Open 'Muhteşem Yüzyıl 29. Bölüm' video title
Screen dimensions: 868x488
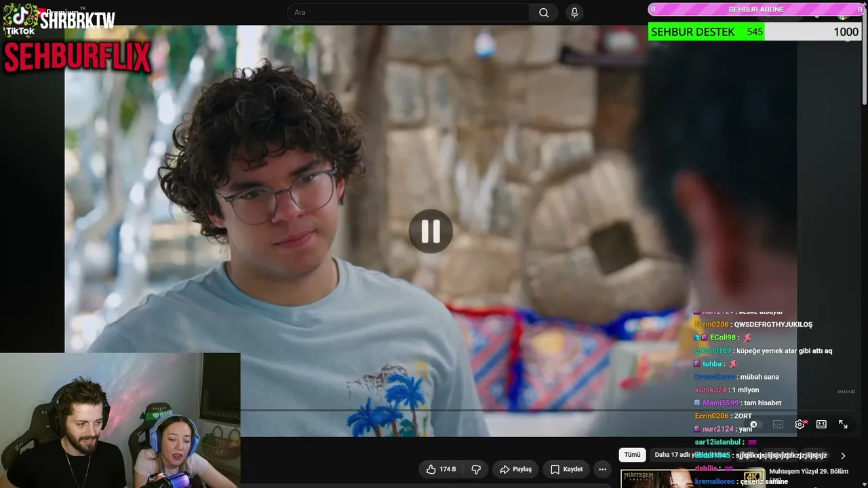[x=808, y=471]
